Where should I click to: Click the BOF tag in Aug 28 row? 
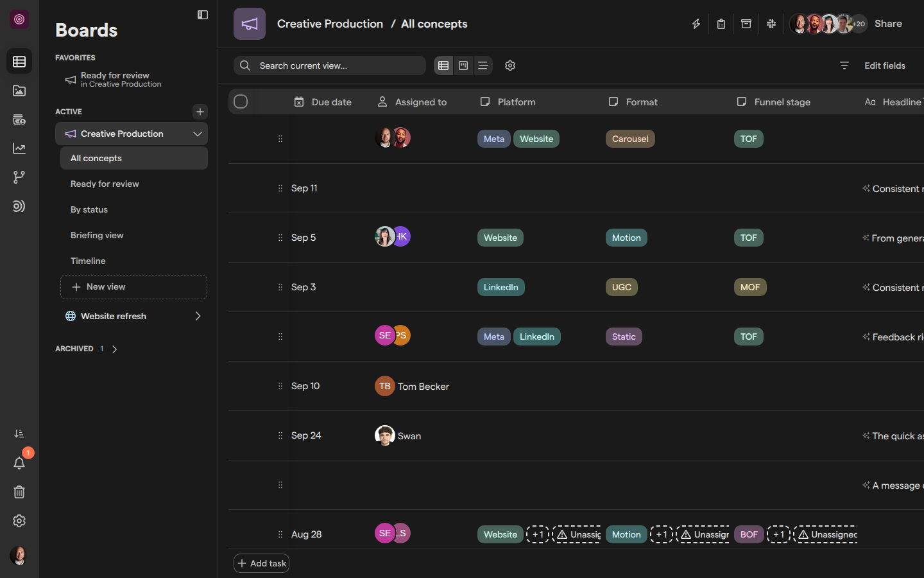749,534
